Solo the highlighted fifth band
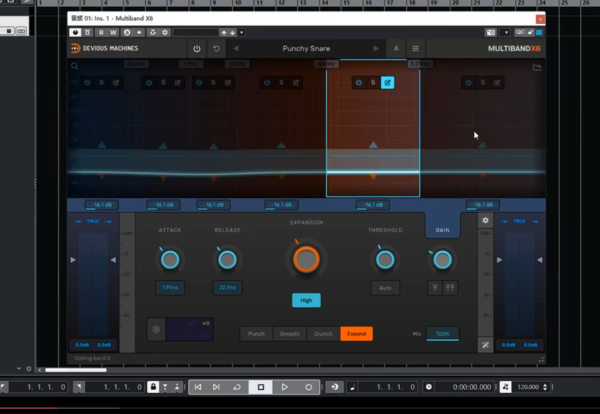The image size is (600, 414). (373, 83)
